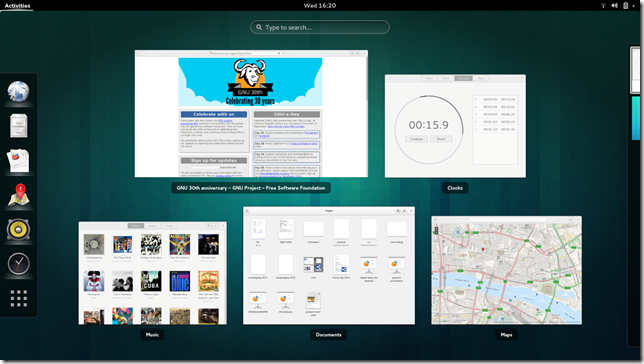Focus the Type to search field
This screenshot has width=644, height=364.
320,27
